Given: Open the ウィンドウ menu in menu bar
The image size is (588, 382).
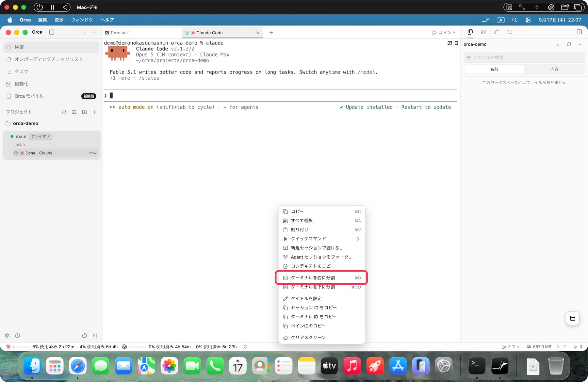Looking at the screenshot, I should tap(82, 20).
